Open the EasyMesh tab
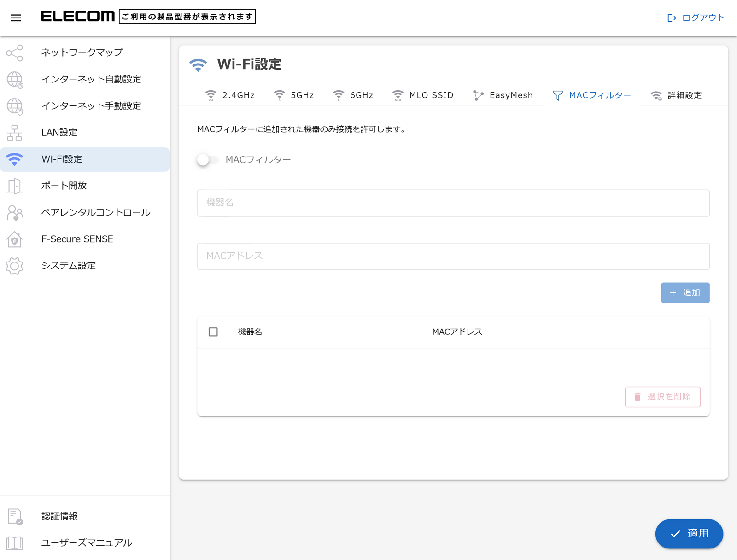 pyautogui.click(x=503, y=95)
